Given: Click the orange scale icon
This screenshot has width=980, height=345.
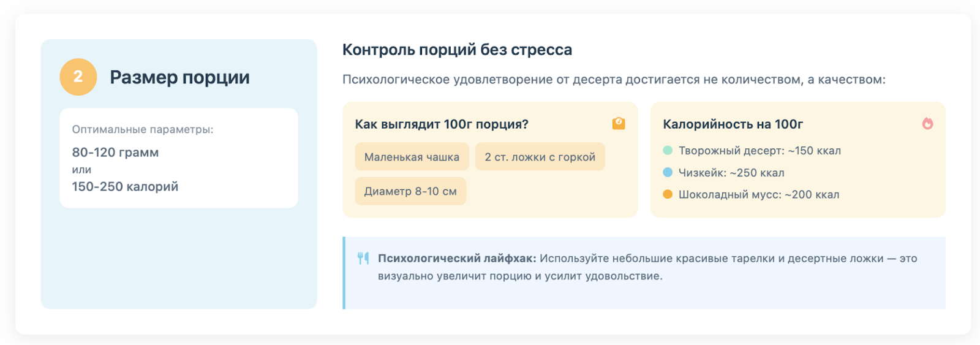Looking at the screenshot, I should pyautogui.click(x=619, y=124).
